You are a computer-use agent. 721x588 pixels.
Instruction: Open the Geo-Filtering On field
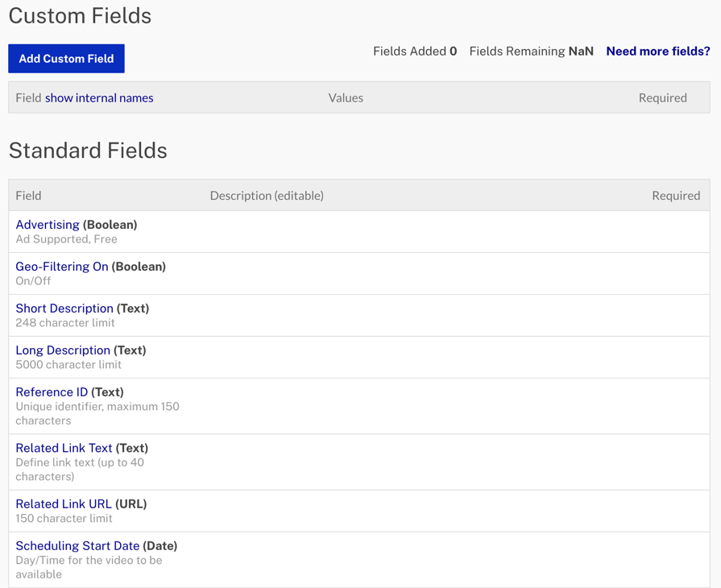tap(62, 267)
